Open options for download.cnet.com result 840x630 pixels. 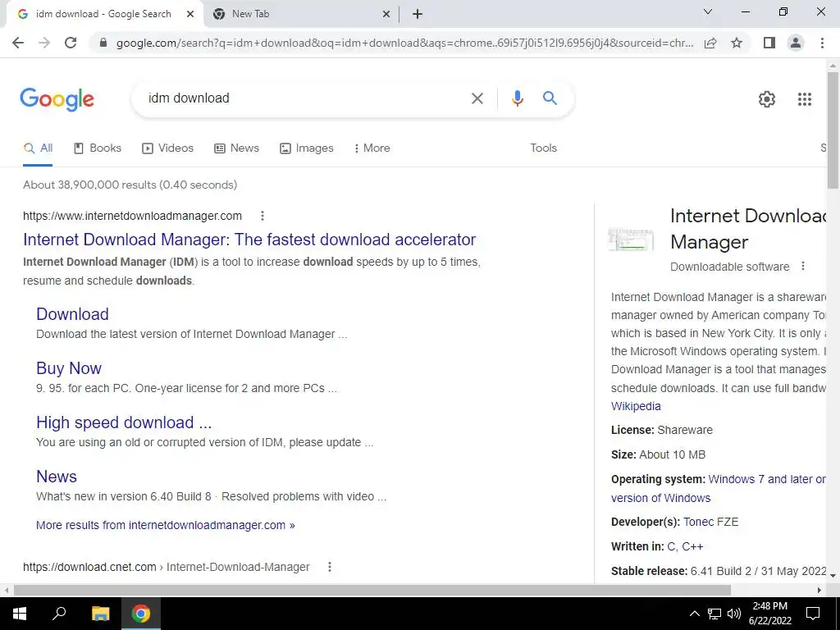pyautogui.click(x=330, y=567)
